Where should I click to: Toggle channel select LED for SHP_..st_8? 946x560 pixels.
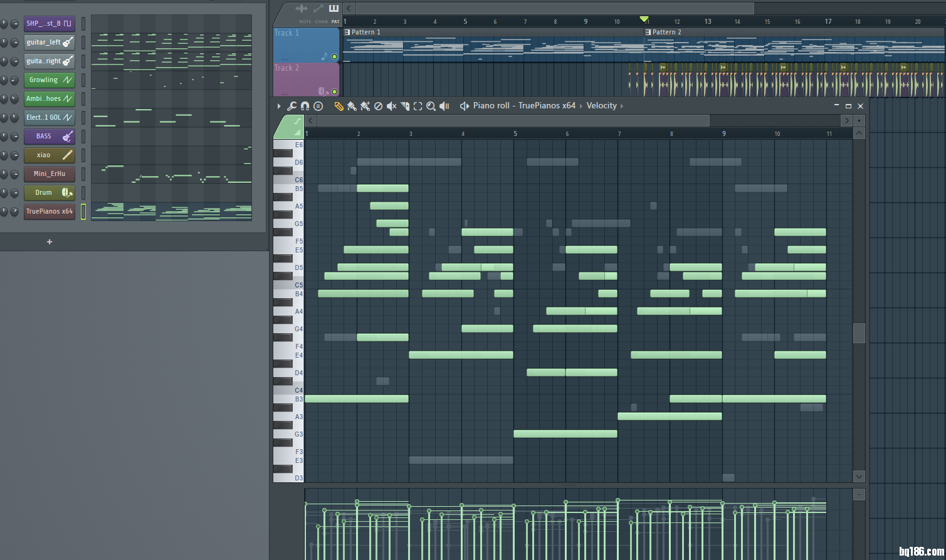coord(83,24)
